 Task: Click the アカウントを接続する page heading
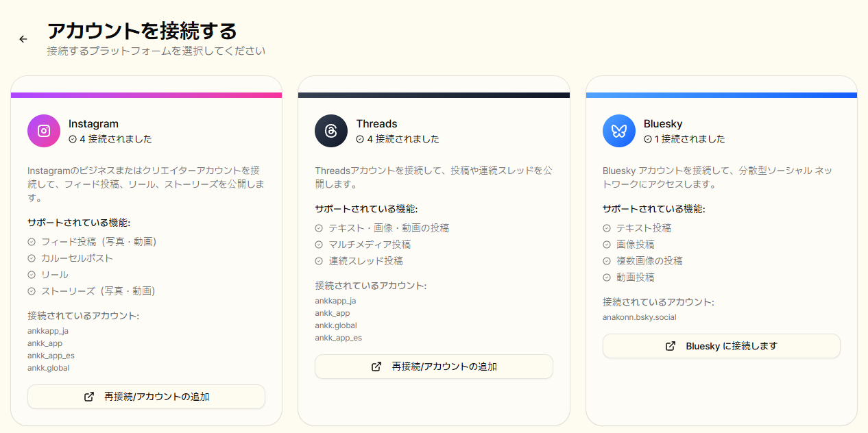coord(142,31)
